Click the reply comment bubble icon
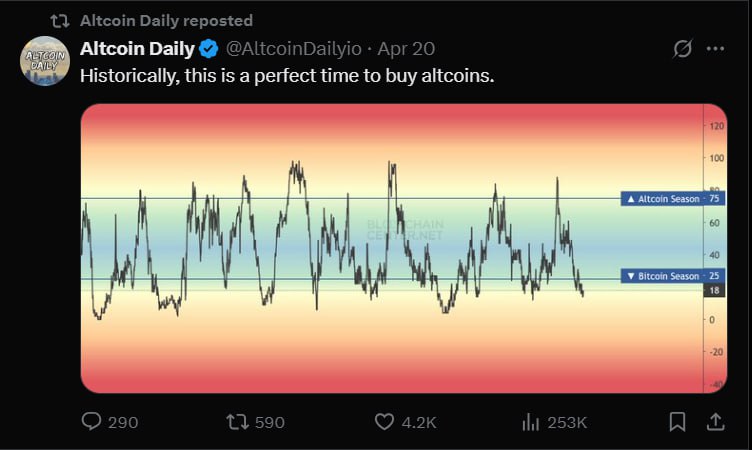Viewport: 752px width, 450px height. point(91,421)
